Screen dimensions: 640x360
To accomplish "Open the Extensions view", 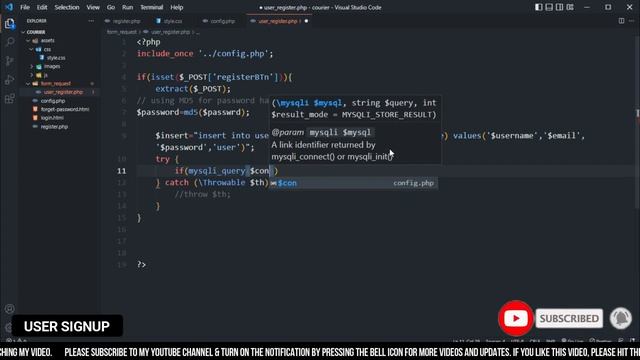I will [10, 98].
